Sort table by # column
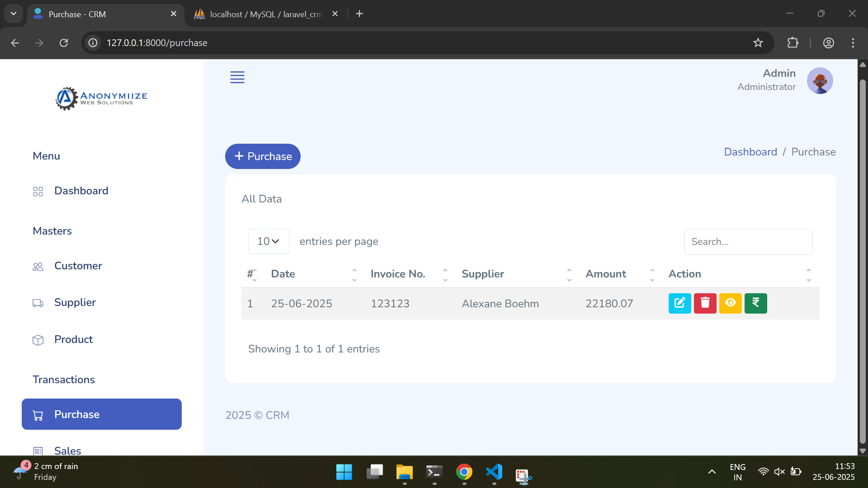Image resolution: width=868 pixels, height=488 pixels. pyautogui.click(x=252, y=274)
